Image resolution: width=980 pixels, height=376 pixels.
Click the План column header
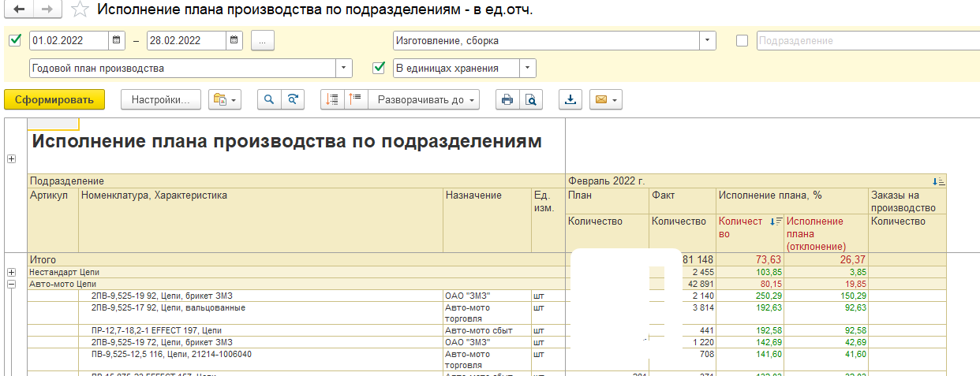tap(580, 195)
